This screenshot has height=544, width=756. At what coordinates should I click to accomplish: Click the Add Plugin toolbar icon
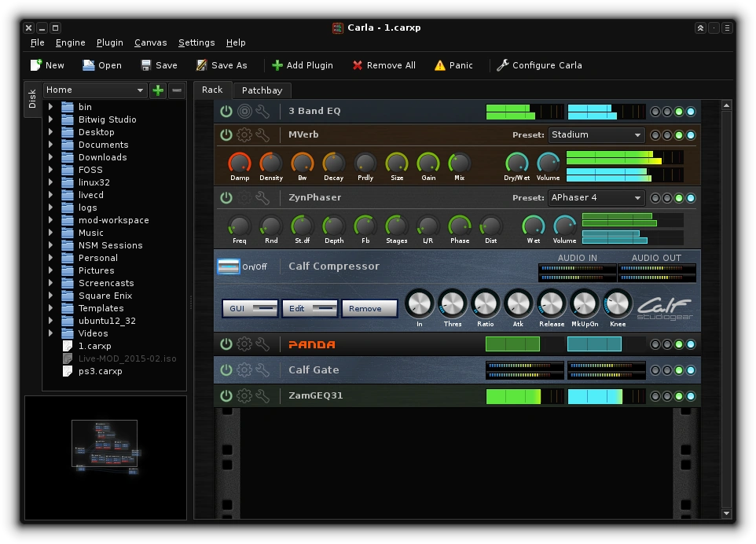click(277, 65)
